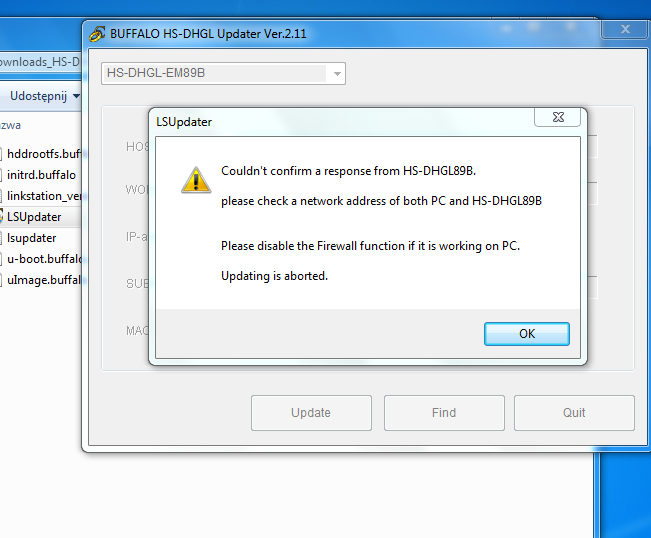651x538 pixels.
Task: Close the LSUpdater message box
Action: [558, 117]
